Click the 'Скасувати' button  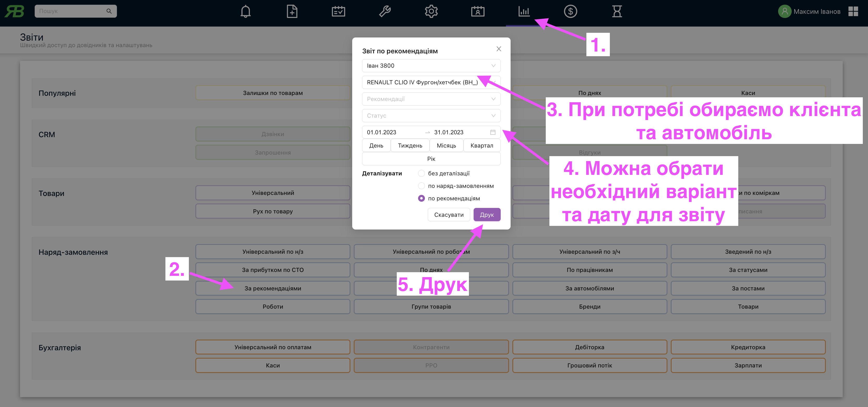point(449,215)
